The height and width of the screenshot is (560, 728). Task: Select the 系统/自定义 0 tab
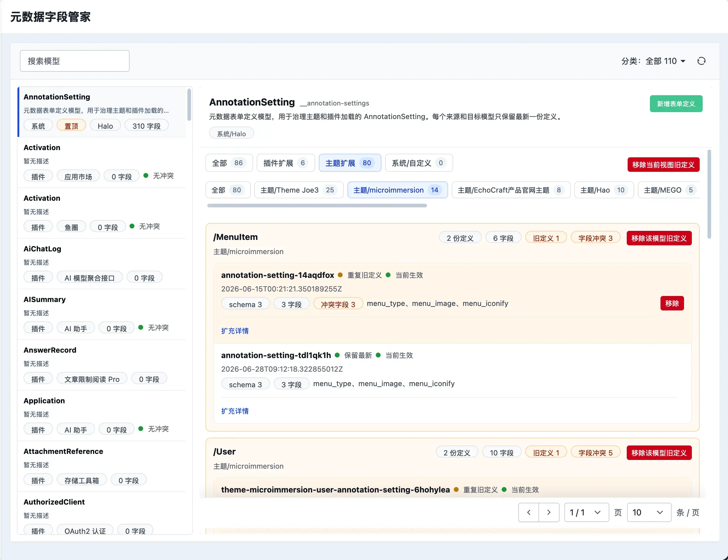coord(419,163)
